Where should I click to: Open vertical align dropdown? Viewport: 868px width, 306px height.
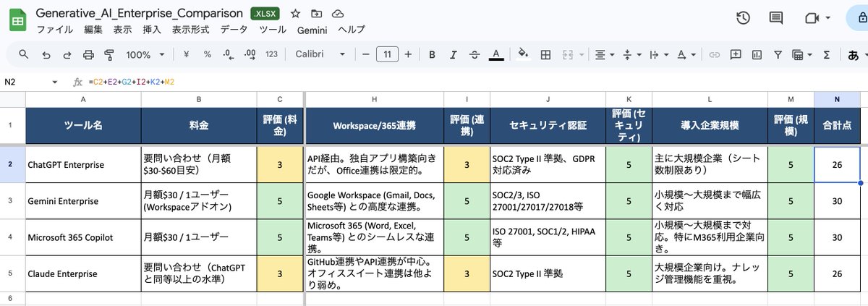click(x=631, y=54)
